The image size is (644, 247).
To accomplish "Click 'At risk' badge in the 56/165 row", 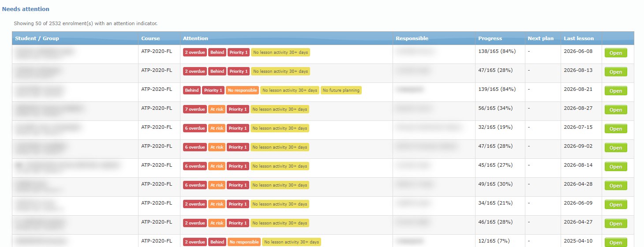I will 217,109.
